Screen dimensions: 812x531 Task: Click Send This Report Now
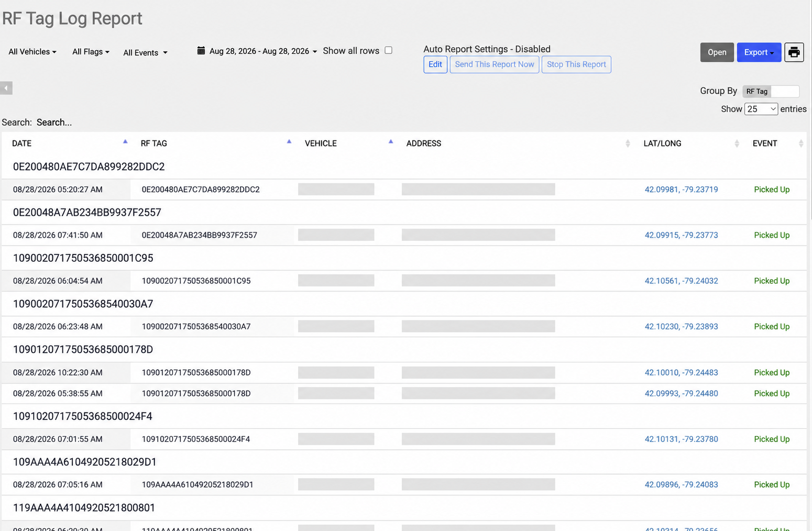pyautogui.click(x=495, y=64)
